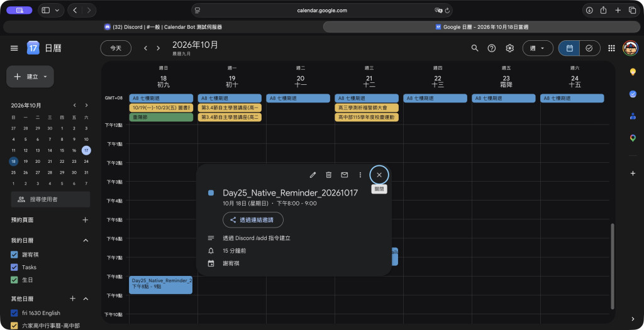Viewport: 644px width, 330px height.
Task: Open Google Keep side panel icon
Action: (x=633, y=72)
